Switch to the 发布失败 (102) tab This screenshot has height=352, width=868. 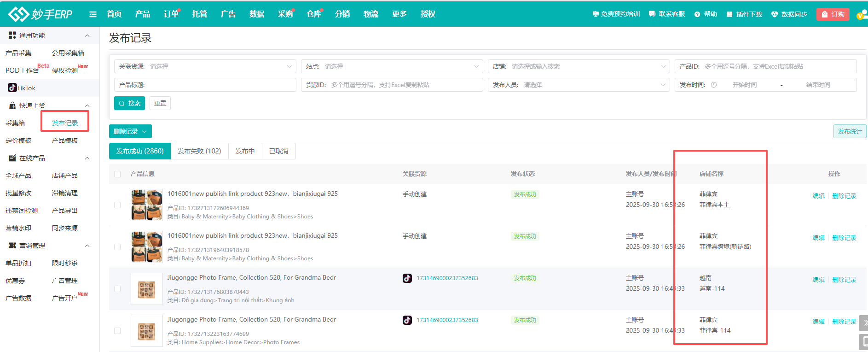(199, 151)
